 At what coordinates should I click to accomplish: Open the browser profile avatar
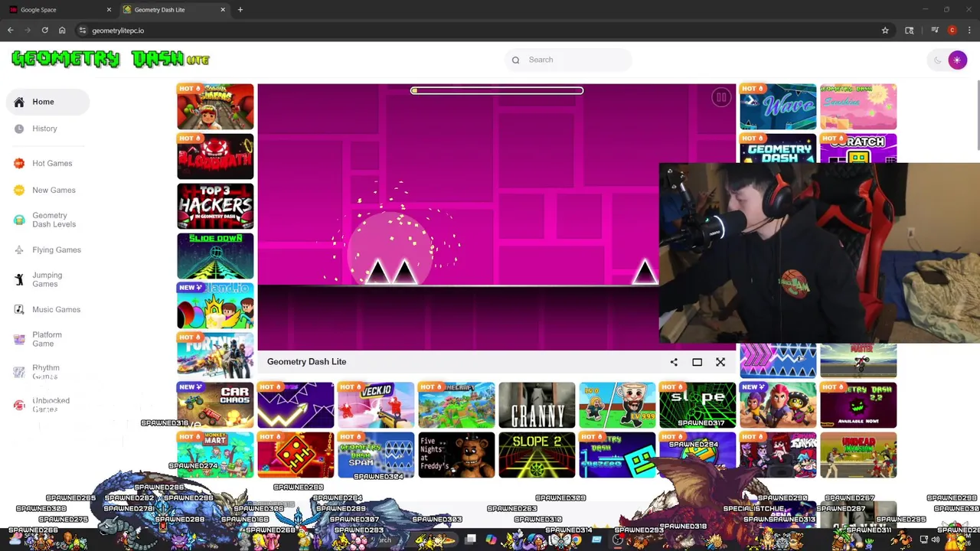tap(952, 31)
